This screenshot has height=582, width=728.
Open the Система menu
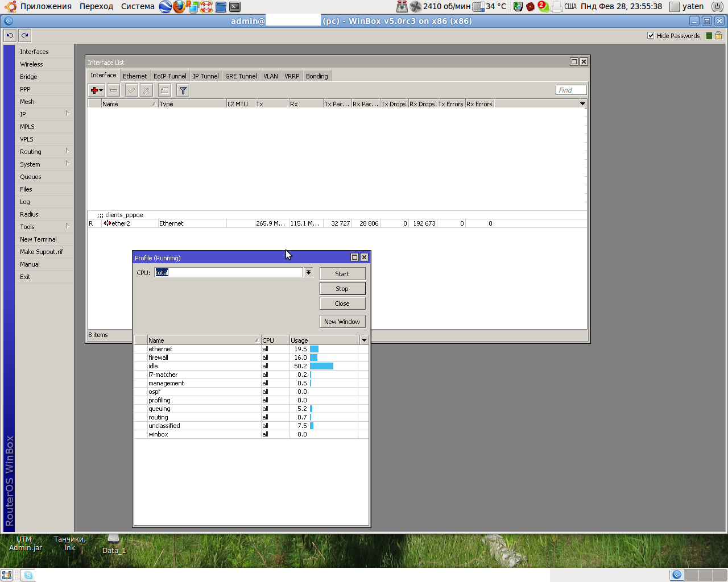[138, 6]
